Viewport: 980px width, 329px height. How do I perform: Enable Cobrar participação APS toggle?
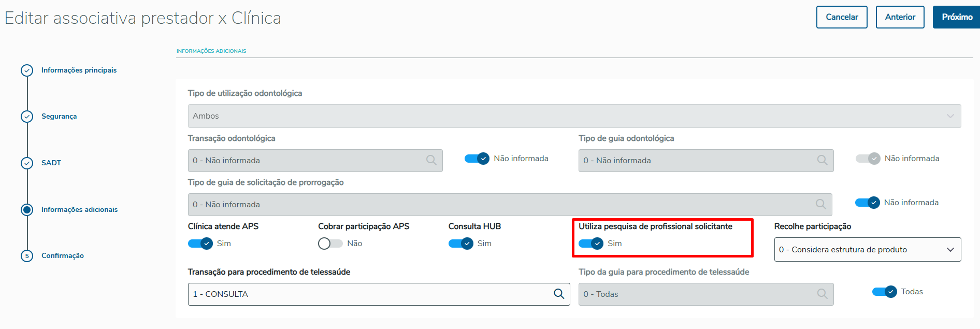[330, 244]
